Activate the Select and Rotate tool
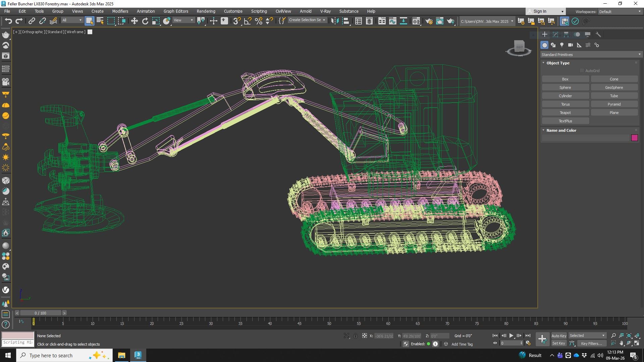 145,21
